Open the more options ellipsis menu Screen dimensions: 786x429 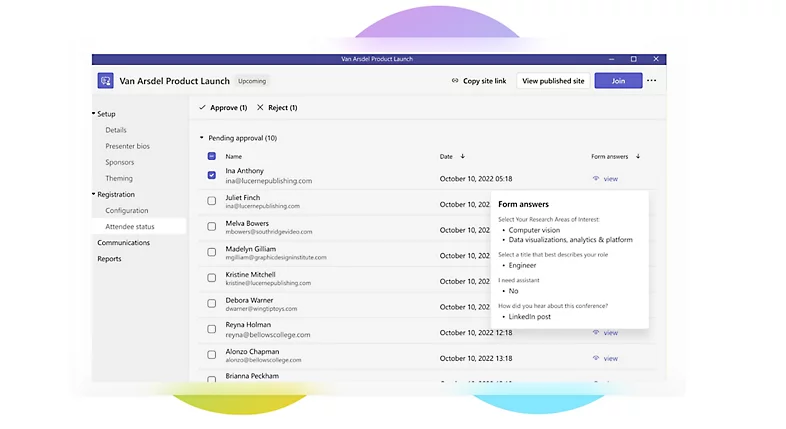pyautogui.click(x=652, y=81)
